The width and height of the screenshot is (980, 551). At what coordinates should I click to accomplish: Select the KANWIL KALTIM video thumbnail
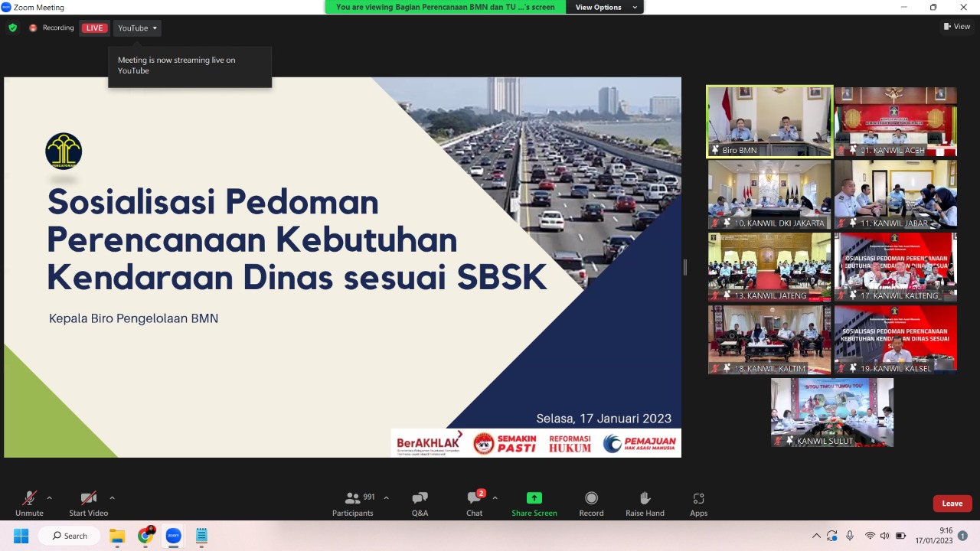769,340
